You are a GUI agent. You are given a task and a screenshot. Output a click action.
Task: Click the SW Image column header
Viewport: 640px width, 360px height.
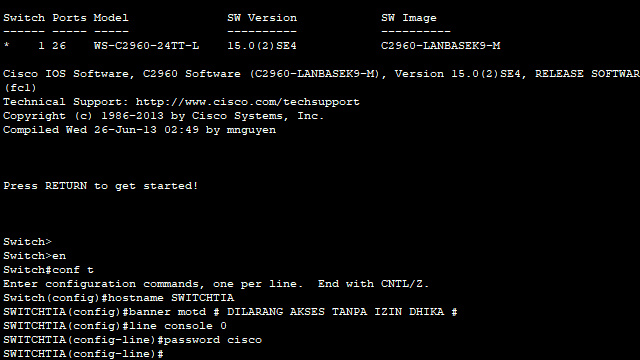[409, 18]
